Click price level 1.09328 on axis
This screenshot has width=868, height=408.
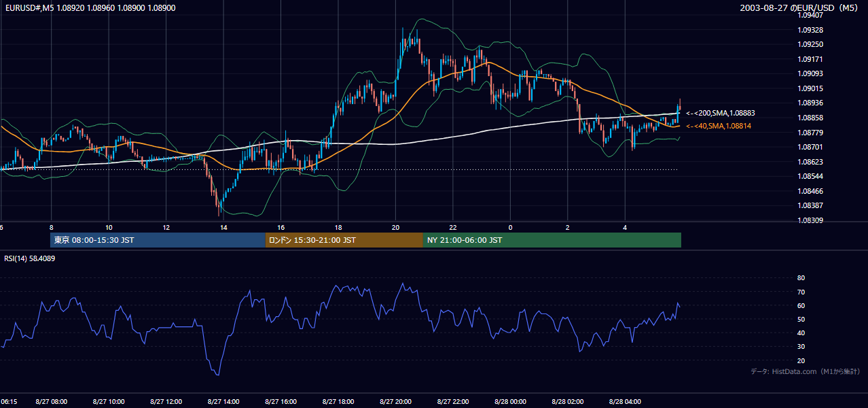(810, 30)
